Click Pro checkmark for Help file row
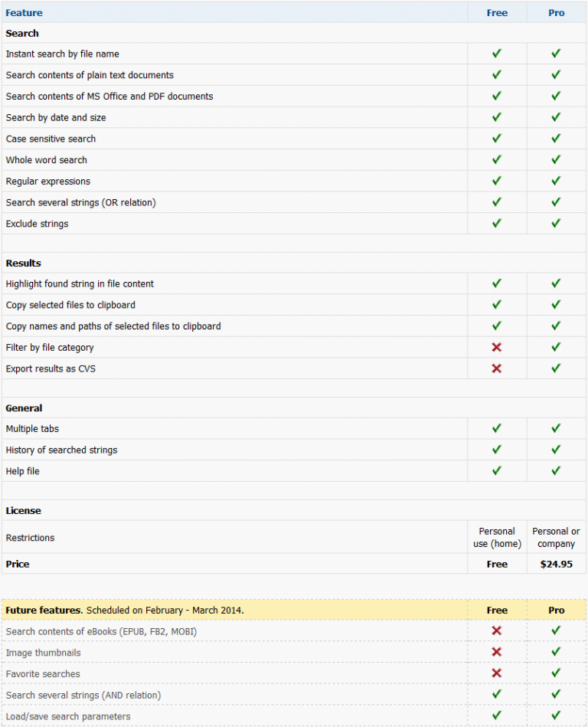This screenshot has height=727, width=588. click(556, 470)
